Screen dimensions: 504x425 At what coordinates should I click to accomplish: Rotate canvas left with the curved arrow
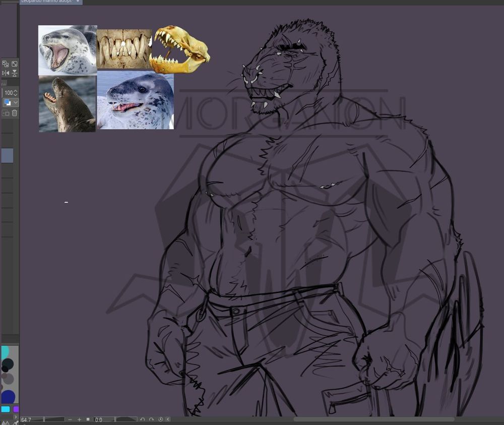click(143, 419)
